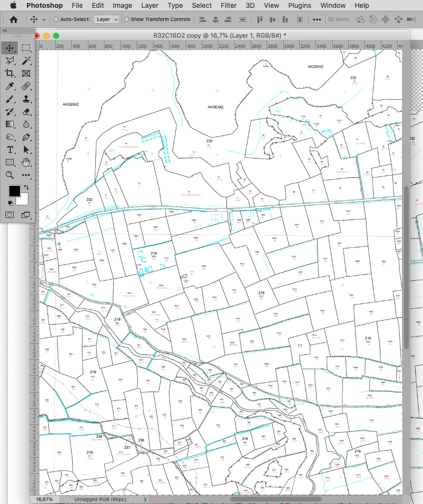Select the Horizontal Type tool
The width and height of the screenshot is (423, 504).
coord(10,150)
